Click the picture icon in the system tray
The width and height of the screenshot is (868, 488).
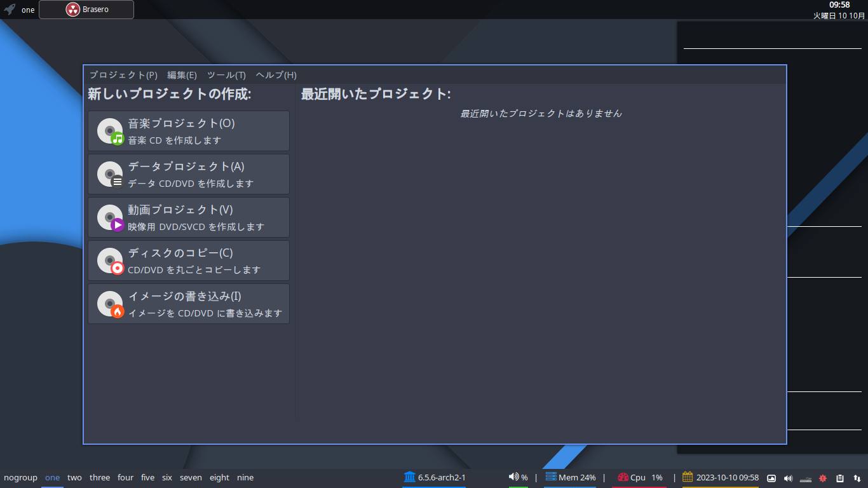771,478
